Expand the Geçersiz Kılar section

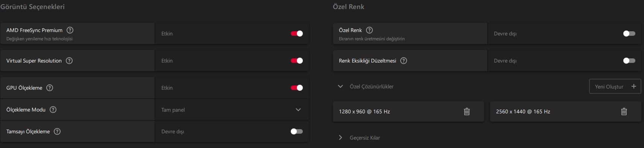point(340,137)
